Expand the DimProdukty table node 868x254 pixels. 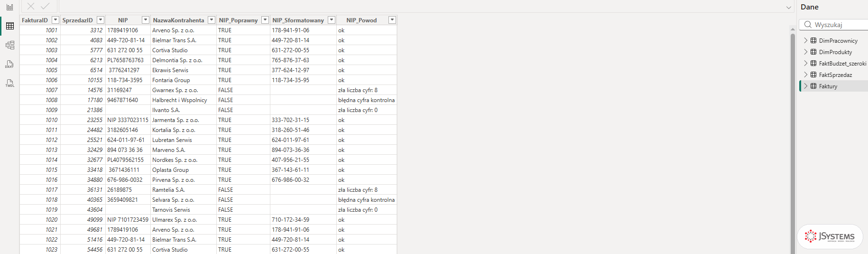click(x=805, y=52)
